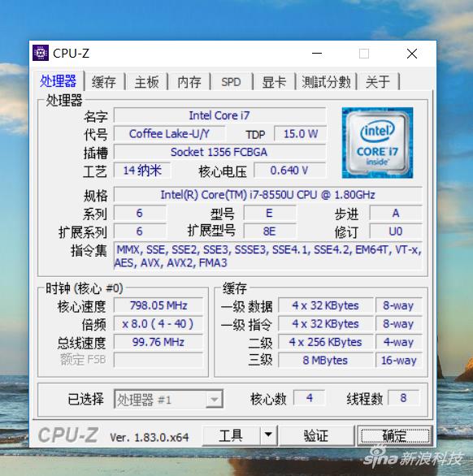This screenshot has width=473, height=476.
Task: Click the name field Intel Core i7
Action: click(219, 115)
